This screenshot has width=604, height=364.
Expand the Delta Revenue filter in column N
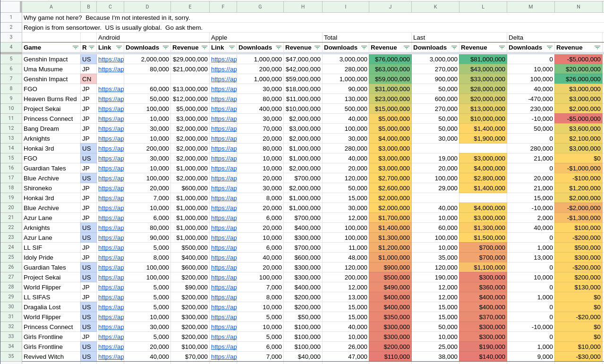click(597, 48)
